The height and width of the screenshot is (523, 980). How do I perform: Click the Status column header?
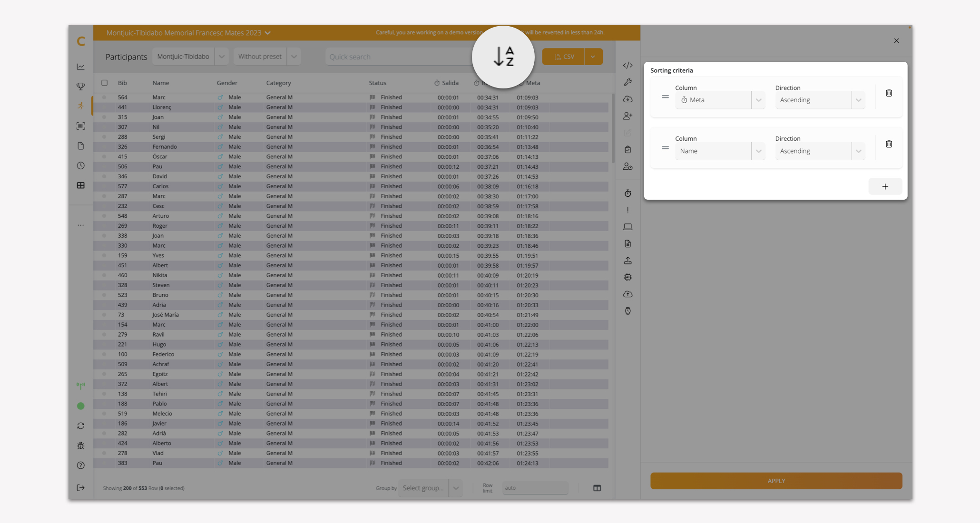377,83
